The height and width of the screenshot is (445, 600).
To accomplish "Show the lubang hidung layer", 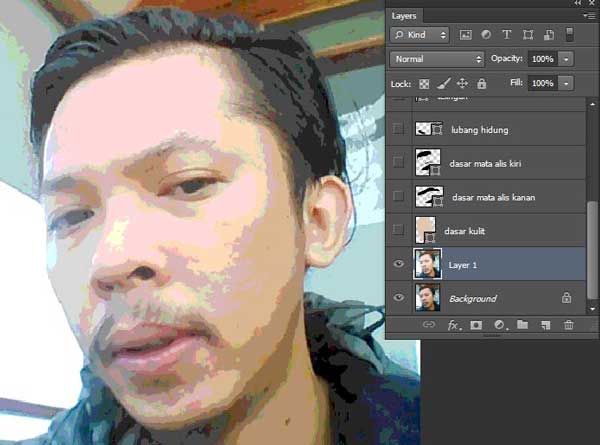I will pos(398,129).
